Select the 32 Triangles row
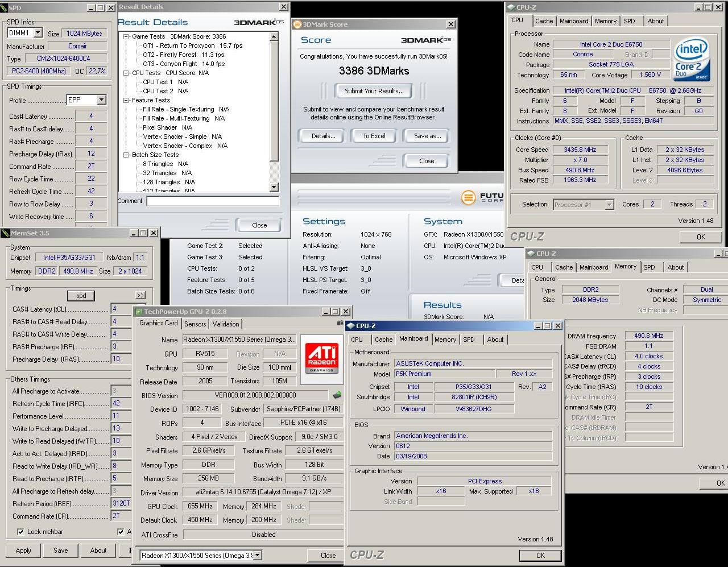This screenshot has height=567, width=728. tap(167, 173)
